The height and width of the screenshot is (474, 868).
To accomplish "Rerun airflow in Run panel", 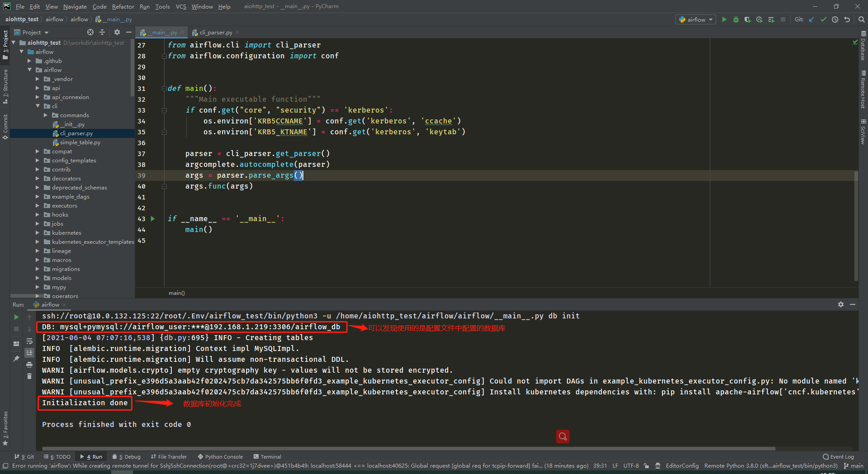I will point(16,317).
